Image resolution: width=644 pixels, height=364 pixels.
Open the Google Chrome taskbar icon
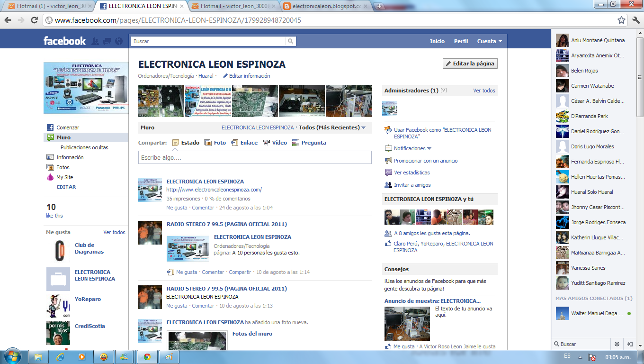[147, 356]
